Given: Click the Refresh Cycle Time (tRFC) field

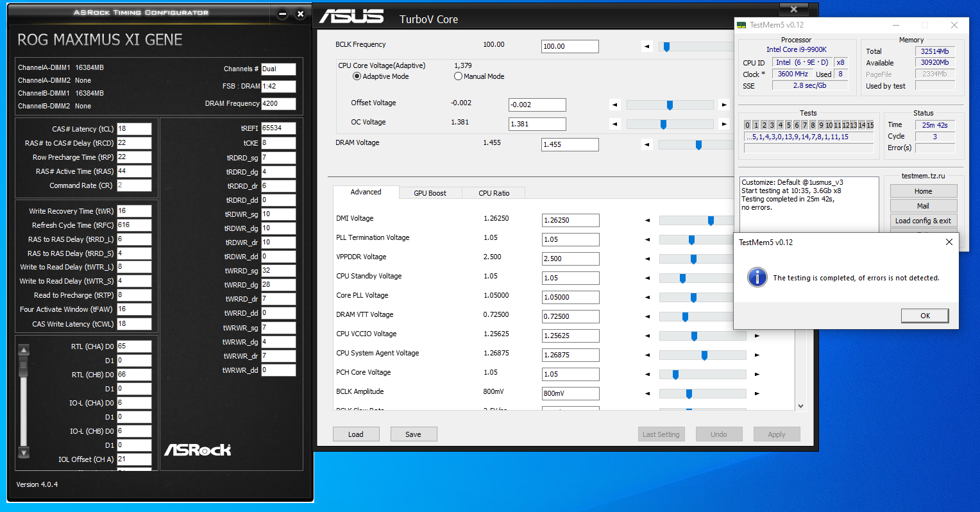Looking at the screenshot, I should (x=134, y=225).
